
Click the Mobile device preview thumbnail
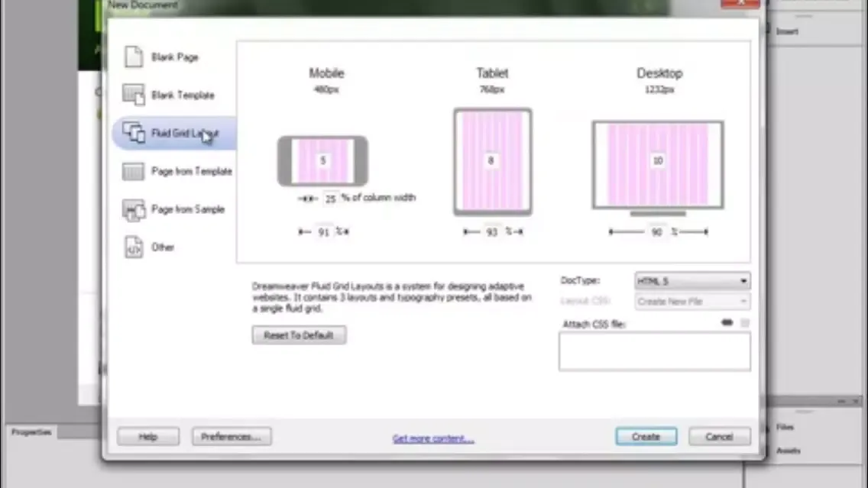tap(322, 161)
